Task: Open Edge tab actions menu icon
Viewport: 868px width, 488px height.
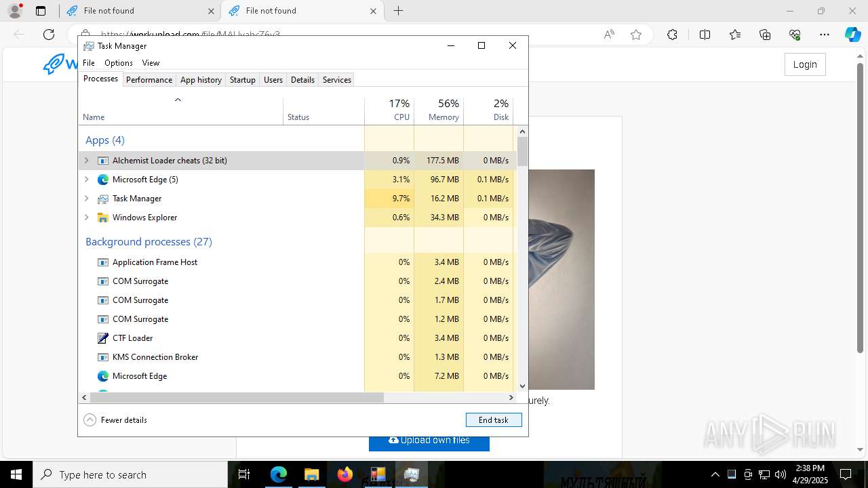Action: pyautogui.click(x=41, y=11)
